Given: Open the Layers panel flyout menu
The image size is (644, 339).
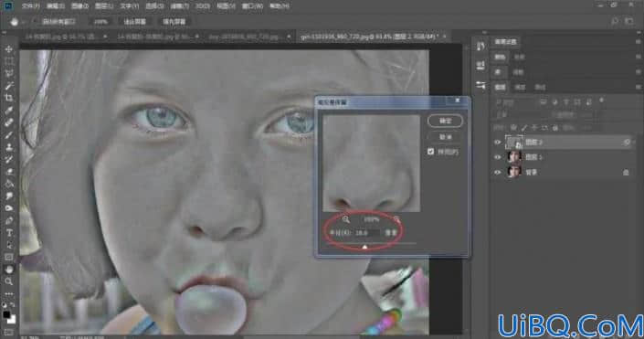Looking at the screenshot, I should pyautogui.click(x=639, y=87).
